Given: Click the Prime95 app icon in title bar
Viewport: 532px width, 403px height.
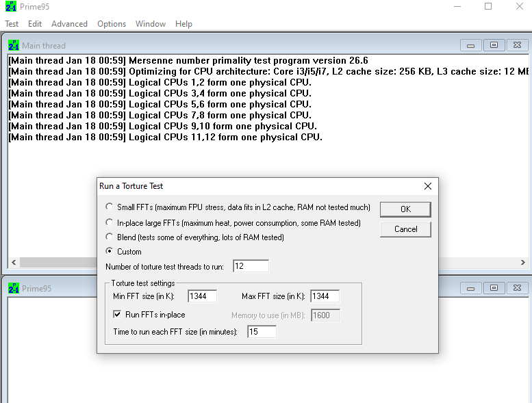Looking at the screenshot, I should (x=10, y=6).
